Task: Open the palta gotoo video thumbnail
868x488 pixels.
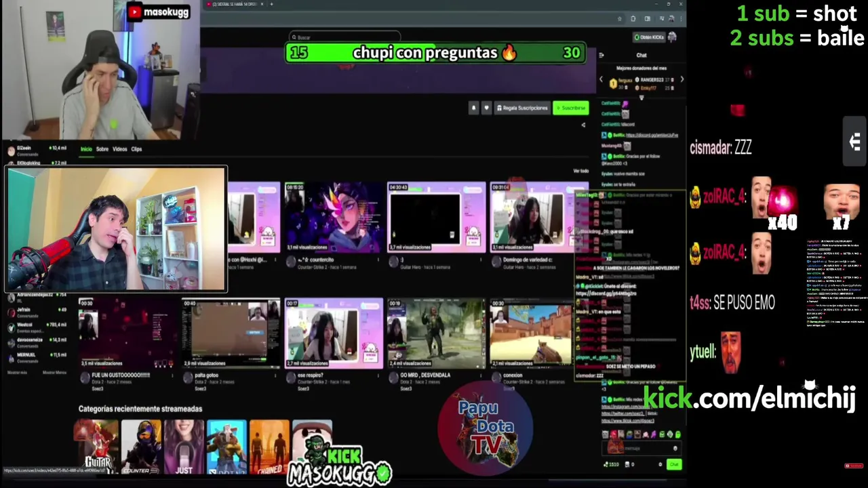Action: pyautogui.click(x=231, y=333)
